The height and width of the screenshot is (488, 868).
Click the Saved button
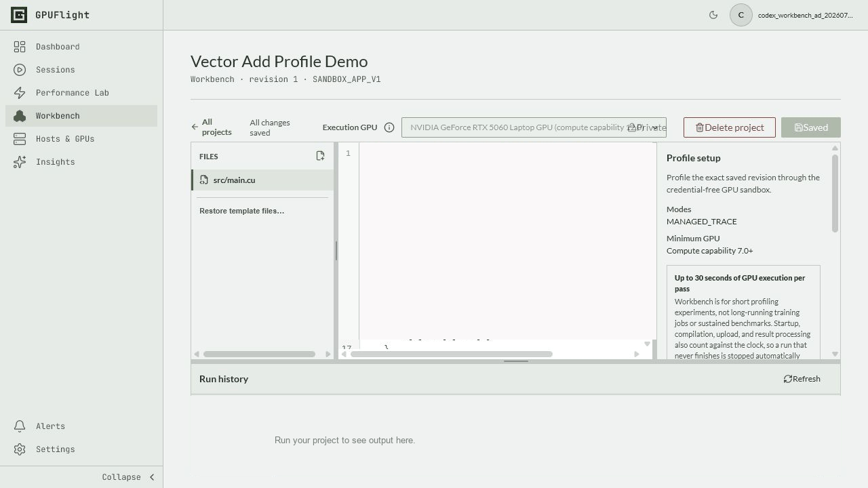[811, 127]
